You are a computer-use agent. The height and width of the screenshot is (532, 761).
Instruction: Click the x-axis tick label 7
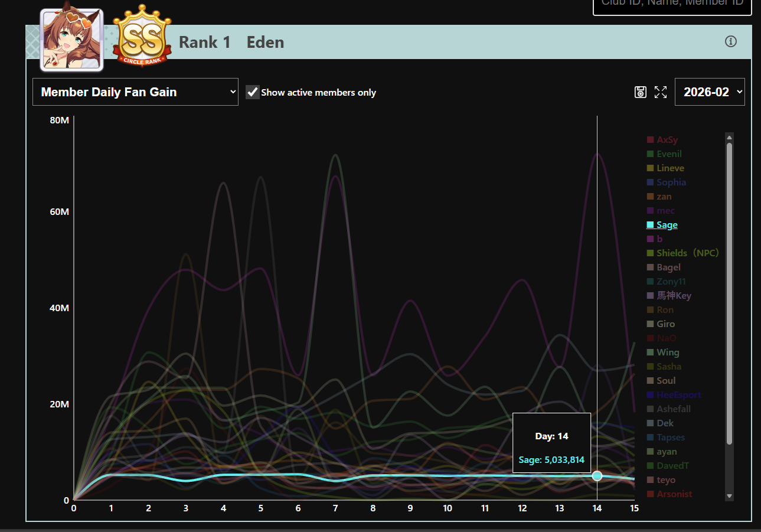point(335,508)
